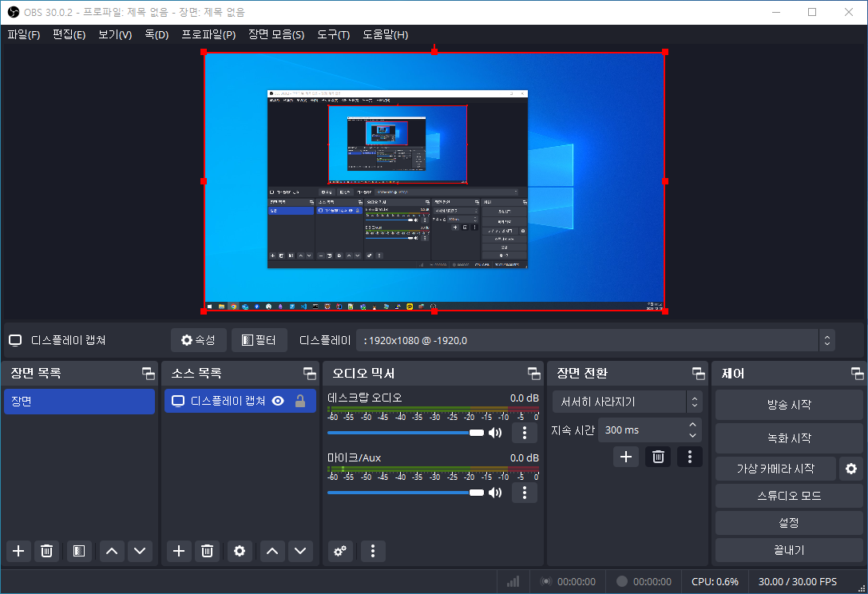Open the 장면 모음(S) menu
Screen dimensions: 868x594
click(275, 35)
